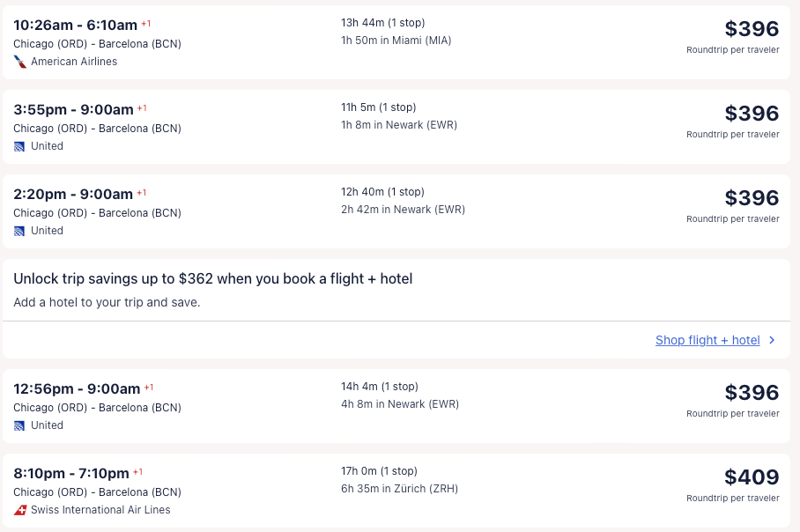Select the 10:26am - 6:10am American flight
800x532 pixels.
(75, 25)
